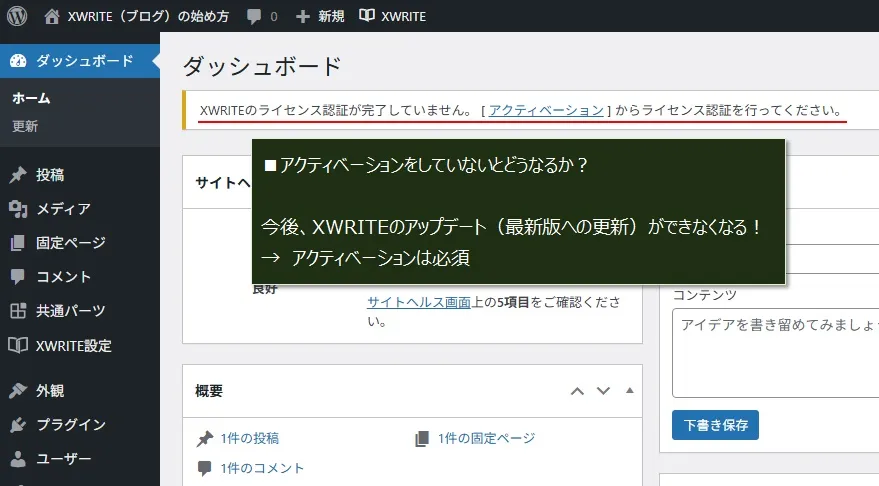This screenshot has width=879, height=486.
Task: Click the bubble icon beside 1件のコメント
Action: click(x=205, y=468)
